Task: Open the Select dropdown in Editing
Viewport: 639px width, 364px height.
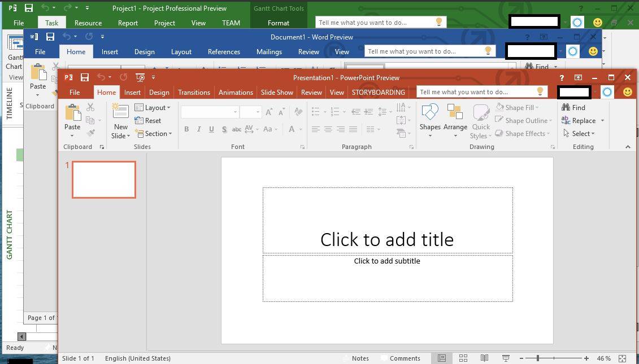Action: (x=579, y=134)
